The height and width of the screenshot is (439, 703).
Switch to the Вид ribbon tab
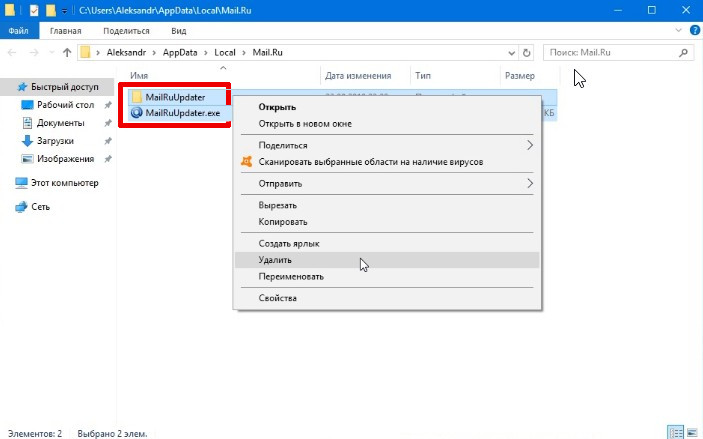178,31
